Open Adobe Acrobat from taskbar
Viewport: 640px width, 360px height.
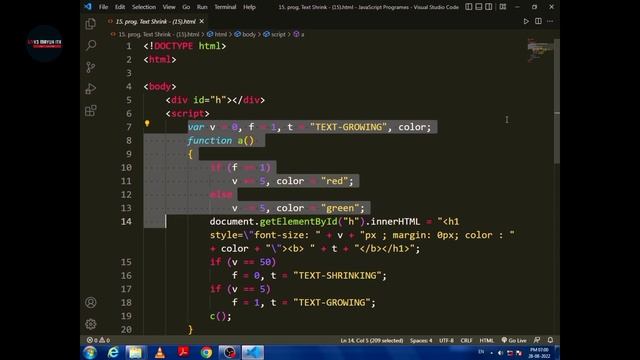point(183,352)
